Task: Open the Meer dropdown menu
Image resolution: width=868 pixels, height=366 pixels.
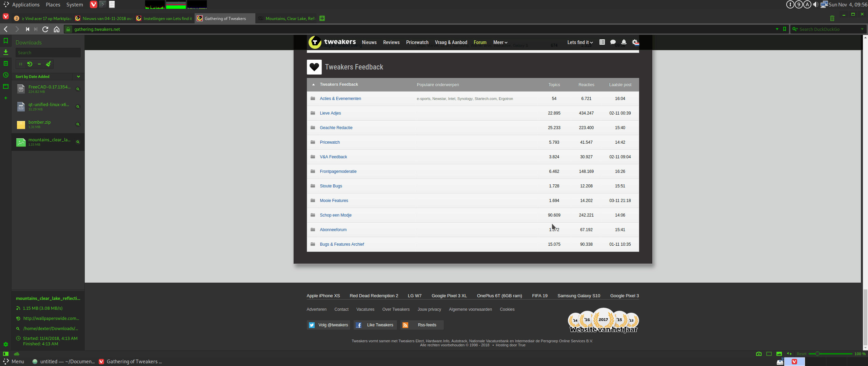Action: [500, 42]
